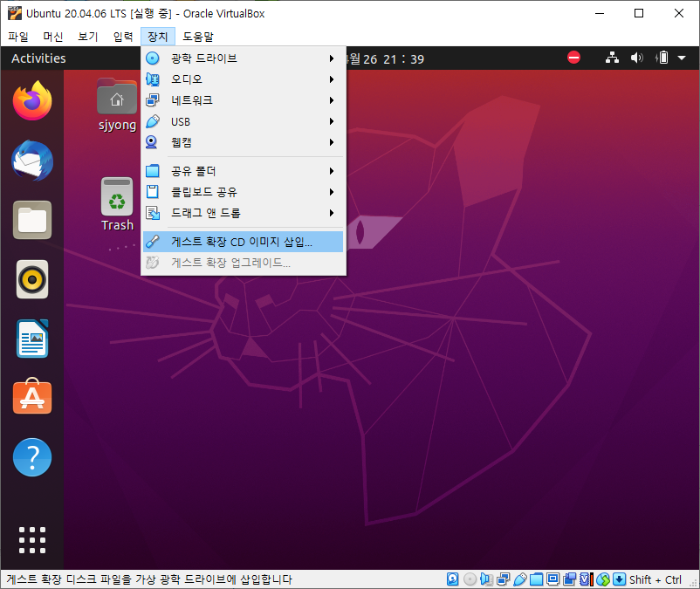
Task: Expand 드래그 앤 드롭 submenu arrow
Action: pos(332,213)
